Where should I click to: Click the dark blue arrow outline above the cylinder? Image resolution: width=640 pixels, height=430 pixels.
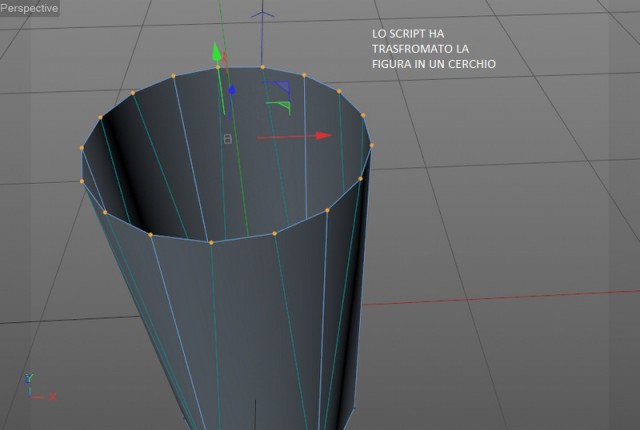(262, 16)
